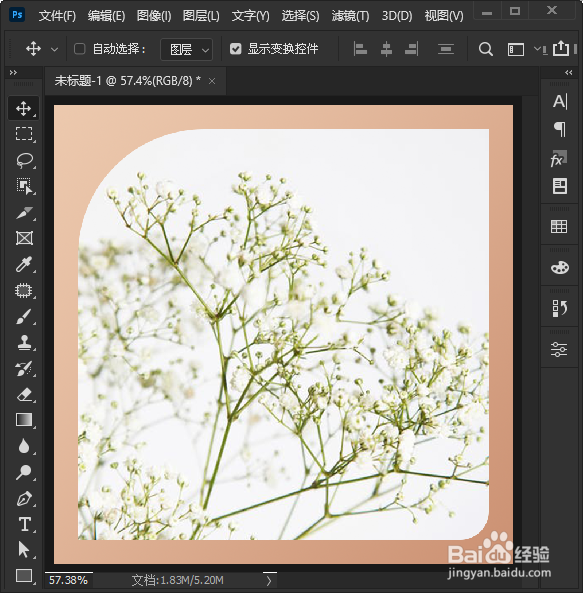
Task: Click Align right edges button
Action: [x=411, y=49]
